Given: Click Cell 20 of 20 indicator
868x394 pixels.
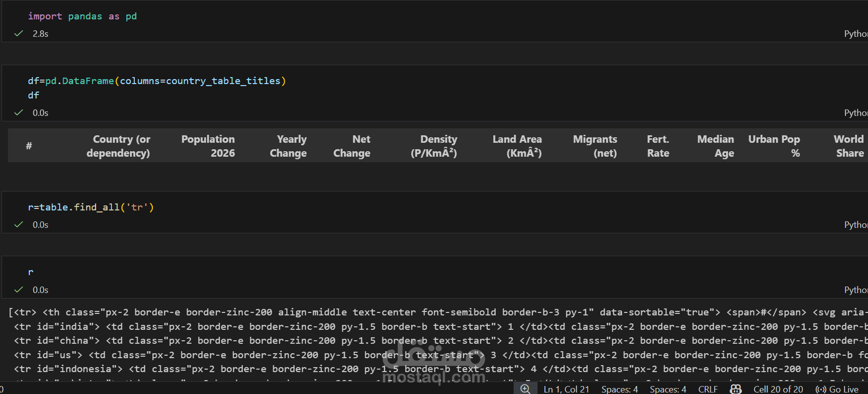Looking at the screenshot, I should tap(778, 389).
